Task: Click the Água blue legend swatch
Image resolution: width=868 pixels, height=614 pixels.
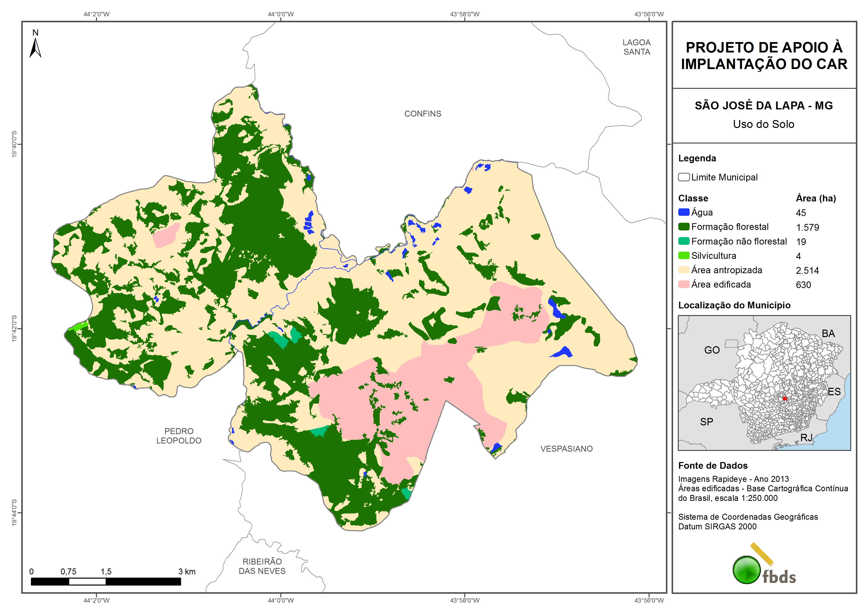Action: point(683,212)
